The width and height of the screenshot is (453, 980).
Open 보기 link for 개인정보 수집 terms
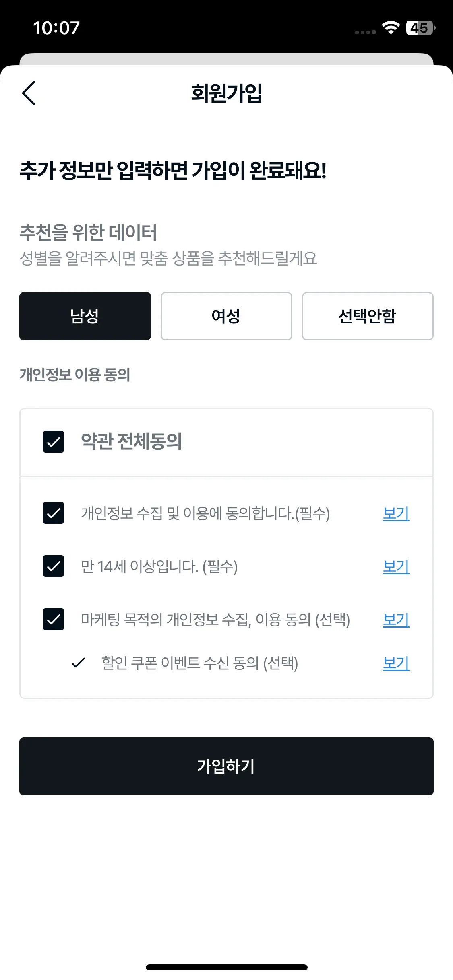pyautogui.click(x=396, y=513)
